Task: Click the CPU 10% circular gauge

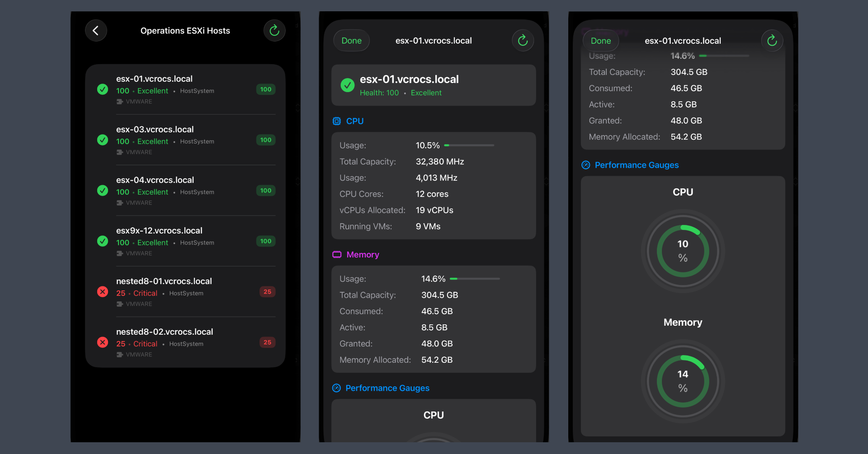Action: pos(683,251)
